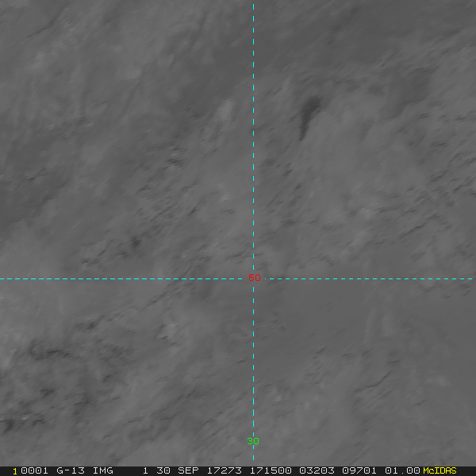The image size is (476, 476).
Task: Click the "171500" time value
Action: pos(271,470)
